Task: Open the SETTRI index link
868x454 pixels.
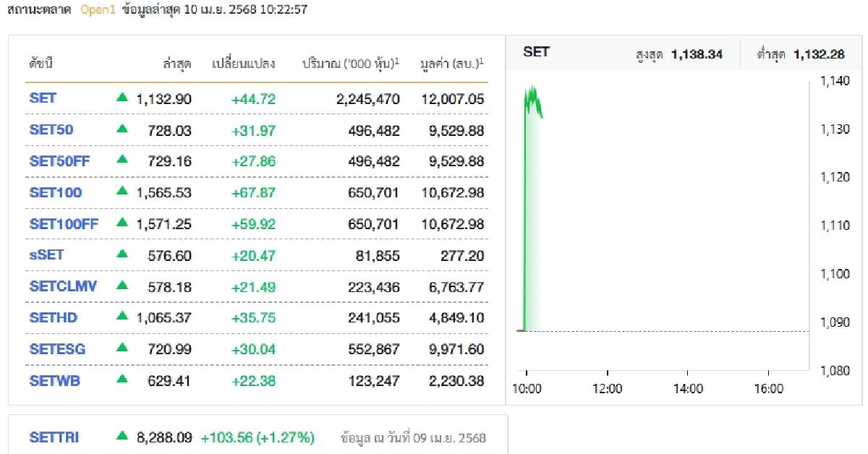Action: click(x=54, y=437)
